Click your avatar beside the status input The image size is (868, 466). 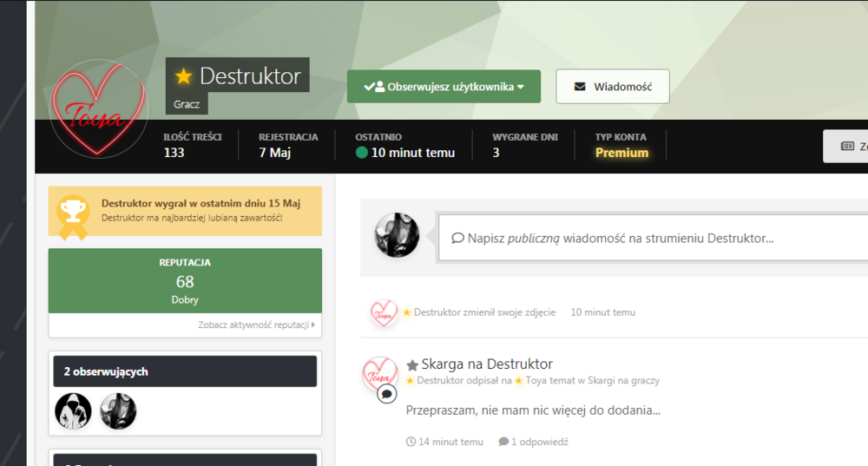coord(397,235)
